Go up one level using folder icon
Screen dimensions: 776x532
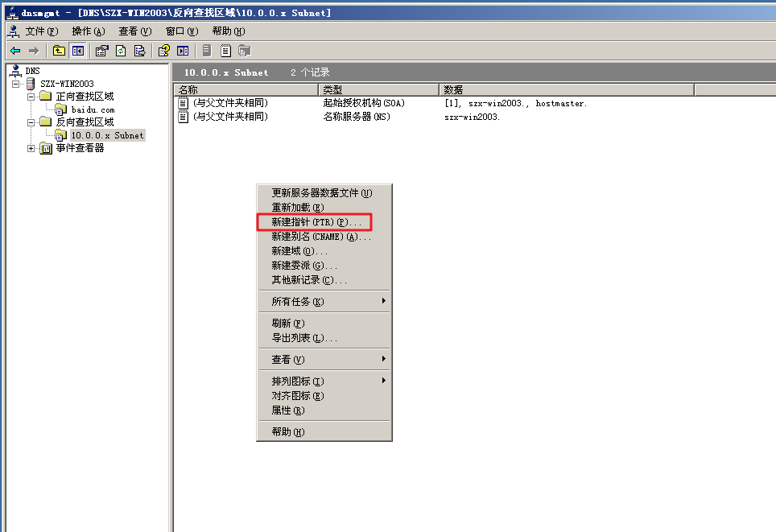(x=59, y=51)
